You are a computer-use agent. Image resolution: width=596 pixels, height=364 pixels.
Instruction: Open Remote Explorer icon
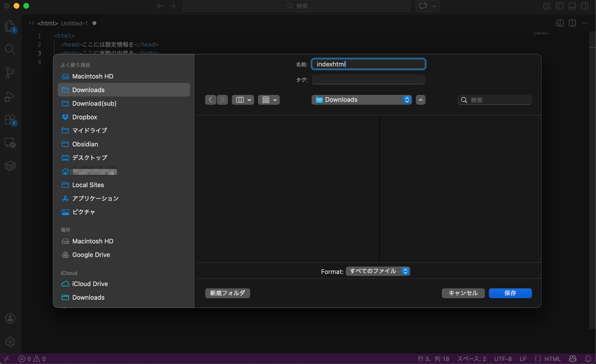pos(10,143)
